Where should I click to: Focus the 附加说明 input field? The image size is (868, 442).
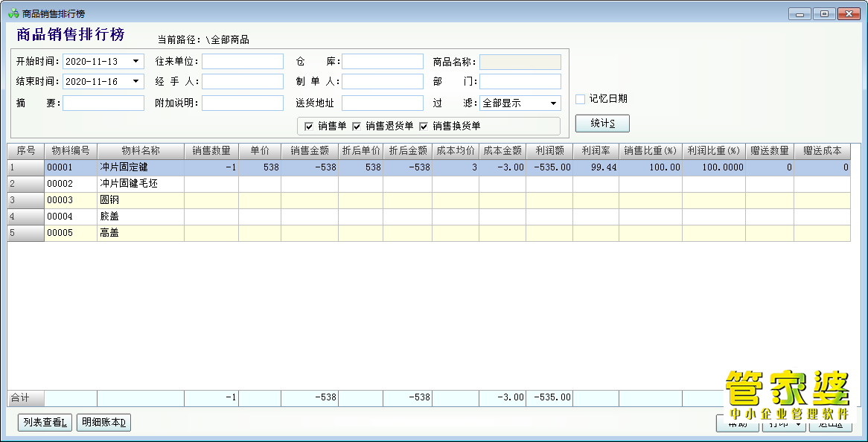point(243,103)
